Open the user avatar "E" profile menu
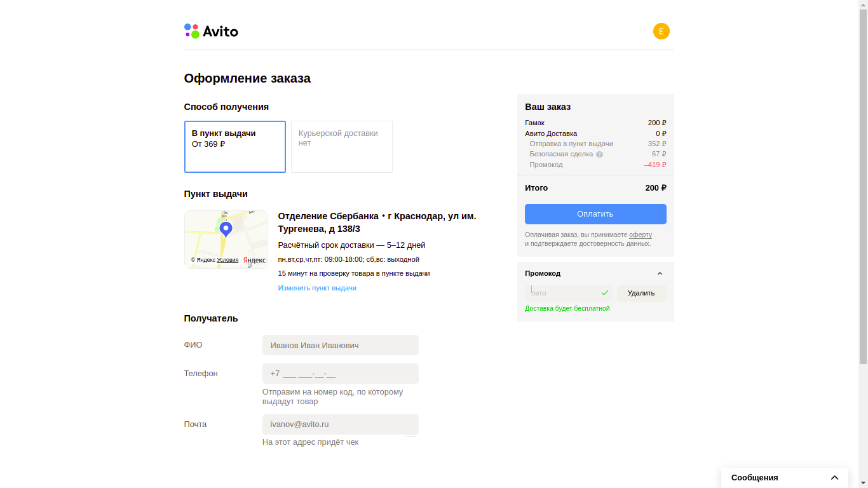Image resolution: width=868 pixels, height=488 pixels. pyautogui.click(x=661, y=31)
